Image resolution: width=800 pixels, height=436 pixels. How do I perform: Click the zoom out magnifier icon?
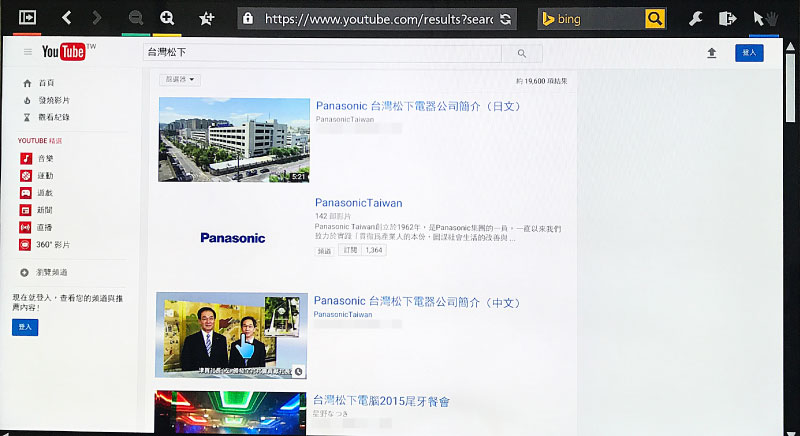(x=136, y=18)
